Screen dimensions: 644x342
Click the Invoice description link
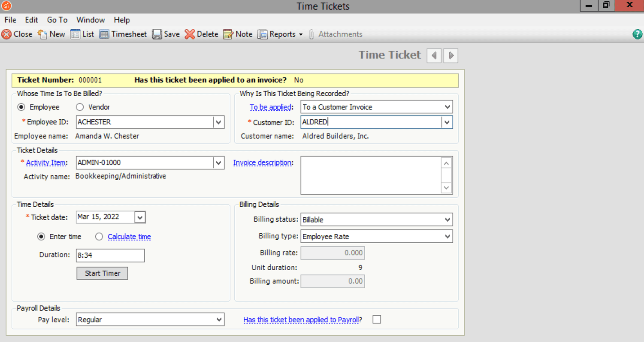[x=262, y=162]
